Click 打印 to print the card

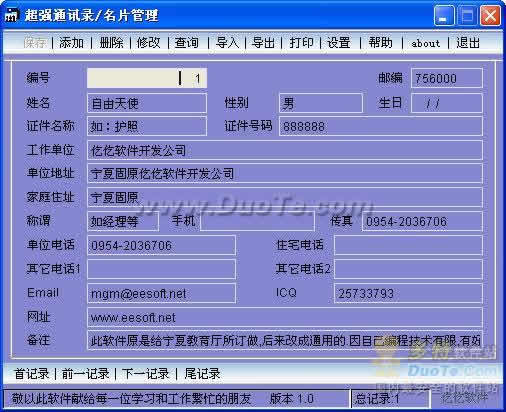(x=301, y=43)
